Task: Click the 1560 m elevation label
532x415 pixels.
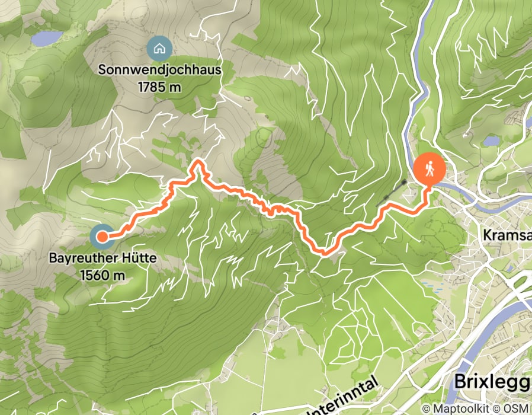Action: click(x=102, y=275)
